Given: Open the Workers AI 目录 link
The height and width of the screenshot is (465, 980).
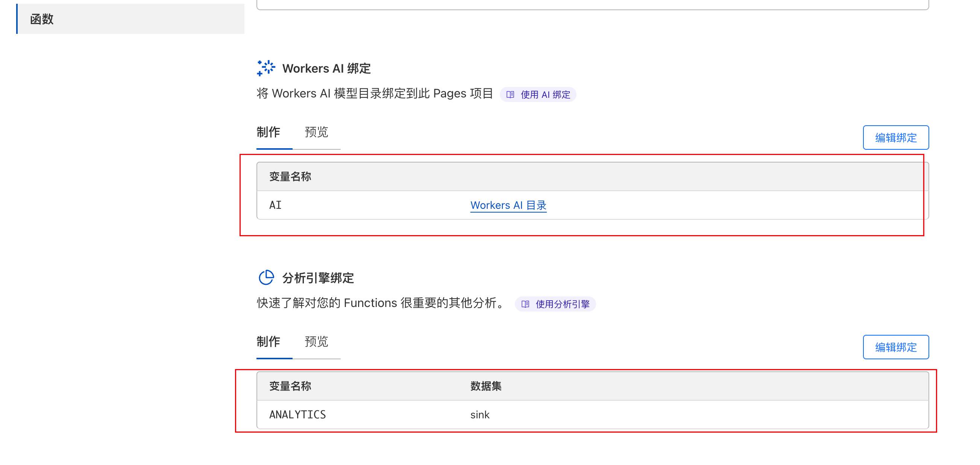Looking at the screenshot, I should click(508, 205).
